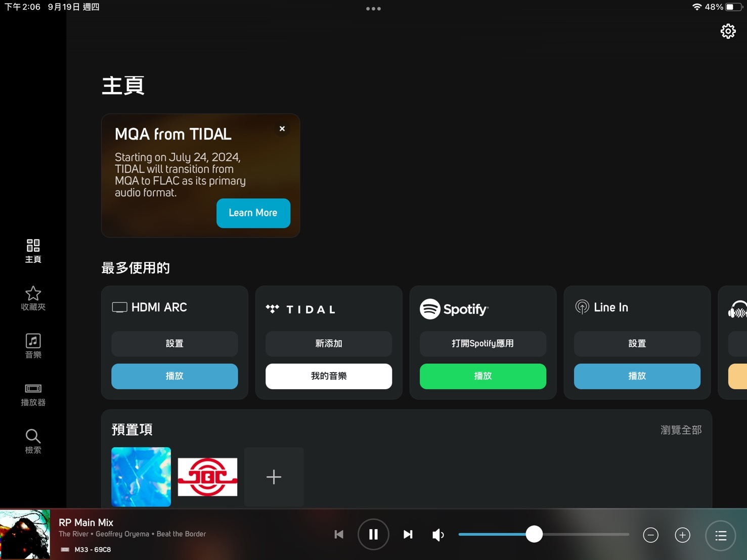Skip to next track
Viewport: 747px width, 560px height.
pos(408,534)
